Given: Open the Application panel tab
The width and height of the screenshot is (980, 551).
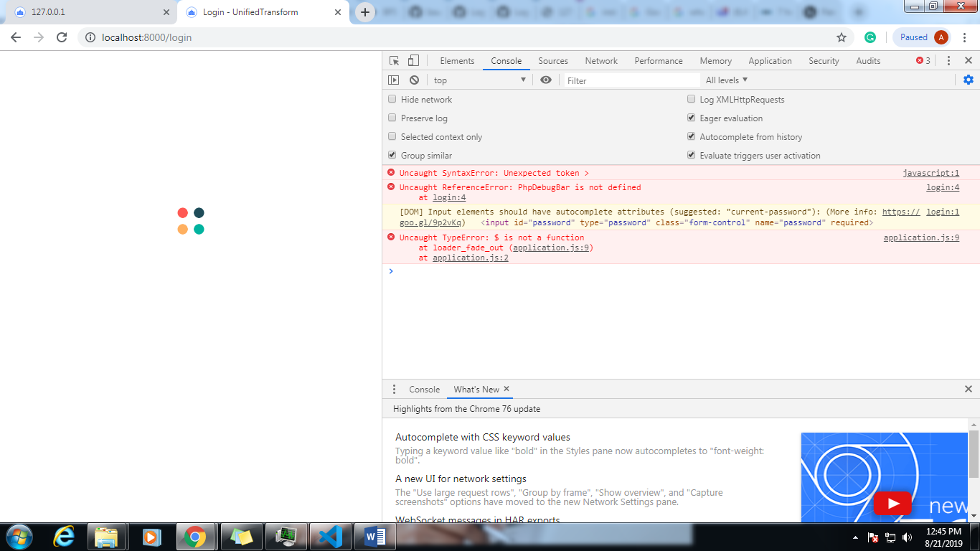Looking at the screenshot, I should point(770,60).
